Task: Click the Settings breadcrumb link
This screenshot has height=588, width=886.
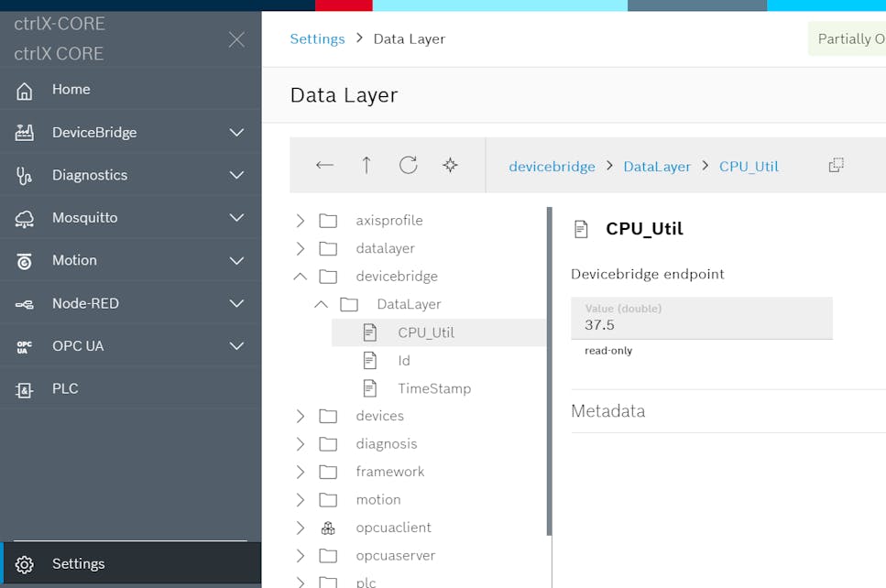Action: 317,38
